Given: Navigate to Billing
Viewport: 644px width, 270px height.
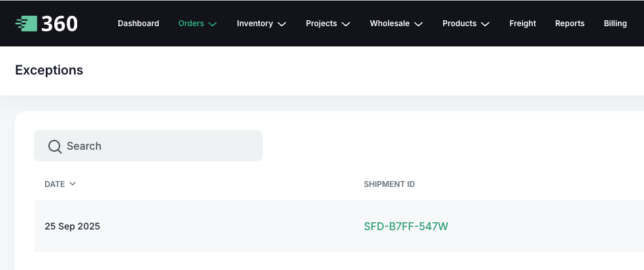Looking at the screenshot, I should click(615, 24).
